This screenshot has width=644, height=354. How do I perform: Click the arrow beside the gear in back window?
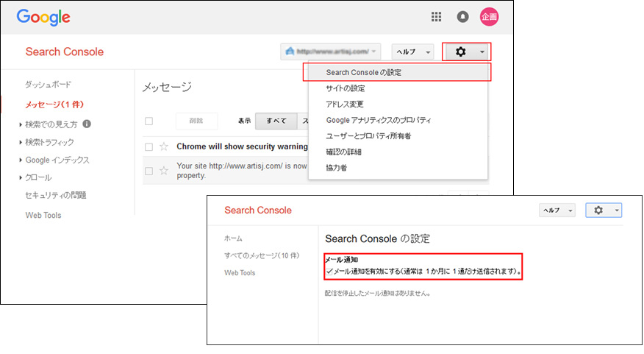482,52
